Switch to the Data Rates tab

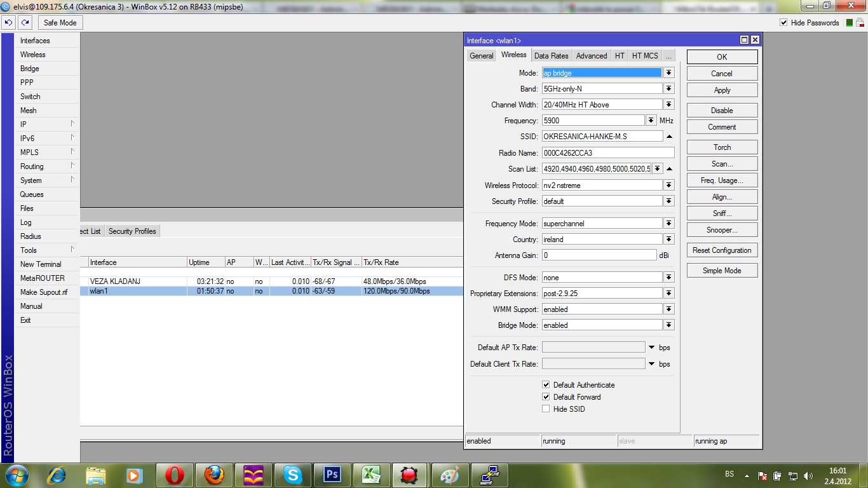[552, 56]
